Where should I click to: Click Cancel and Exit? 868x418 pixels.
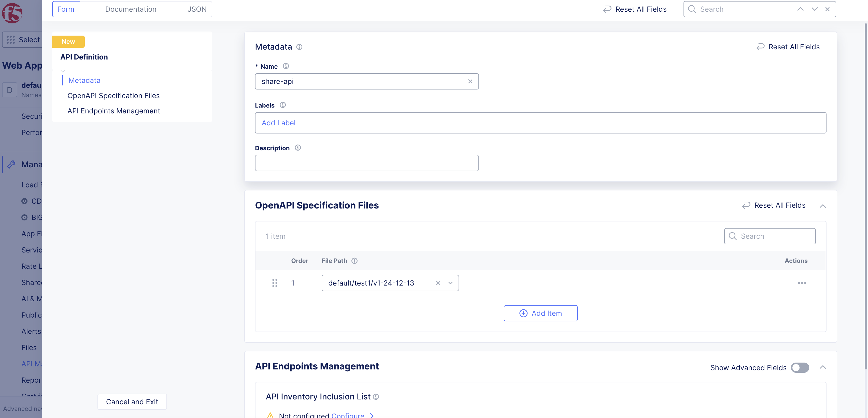(132, 401)
